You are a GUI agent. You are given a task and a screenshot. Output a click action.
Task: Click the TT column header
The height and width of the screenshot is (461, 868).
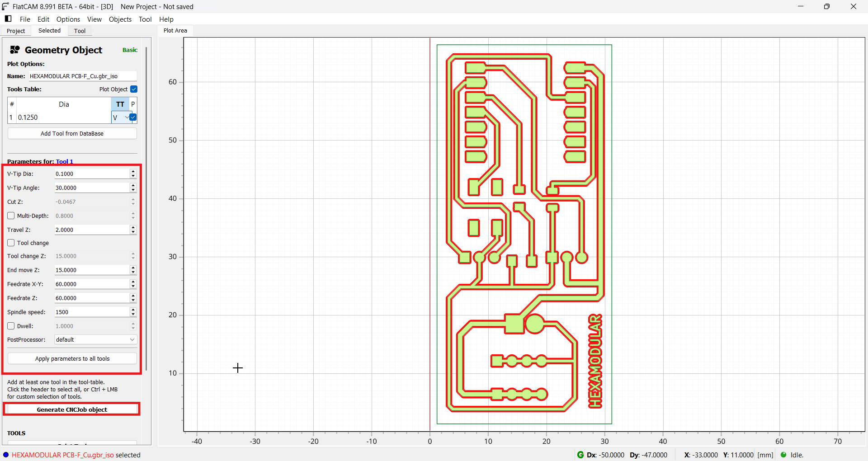[120, 104]
